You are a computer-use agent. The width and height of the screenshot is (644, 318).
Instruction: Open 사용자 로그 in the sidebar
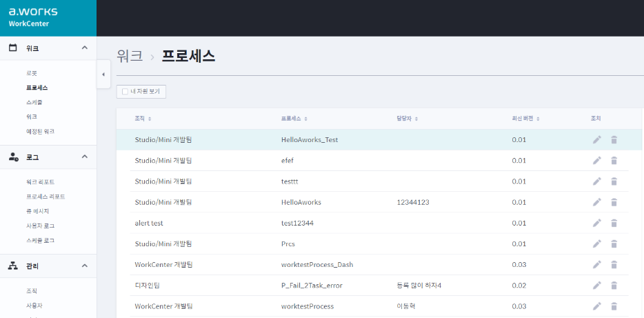point(40,226)
